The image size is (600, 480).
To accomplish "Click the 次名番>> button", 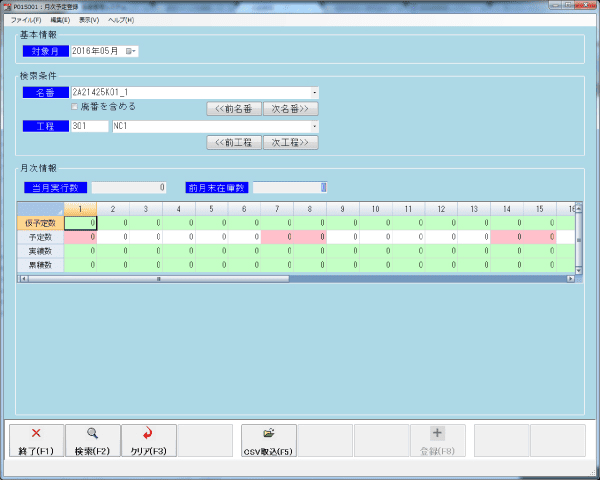I will tap(290, 108).
